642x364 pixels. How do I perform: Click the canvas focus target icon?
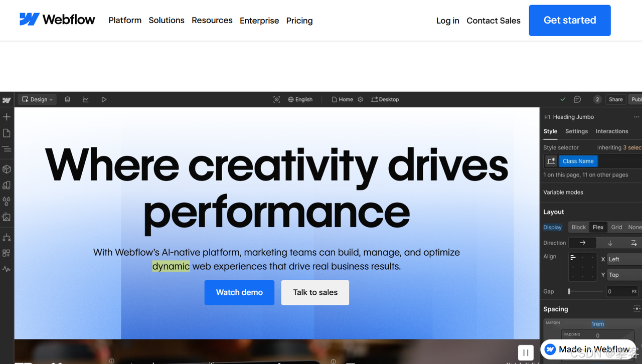276,99
